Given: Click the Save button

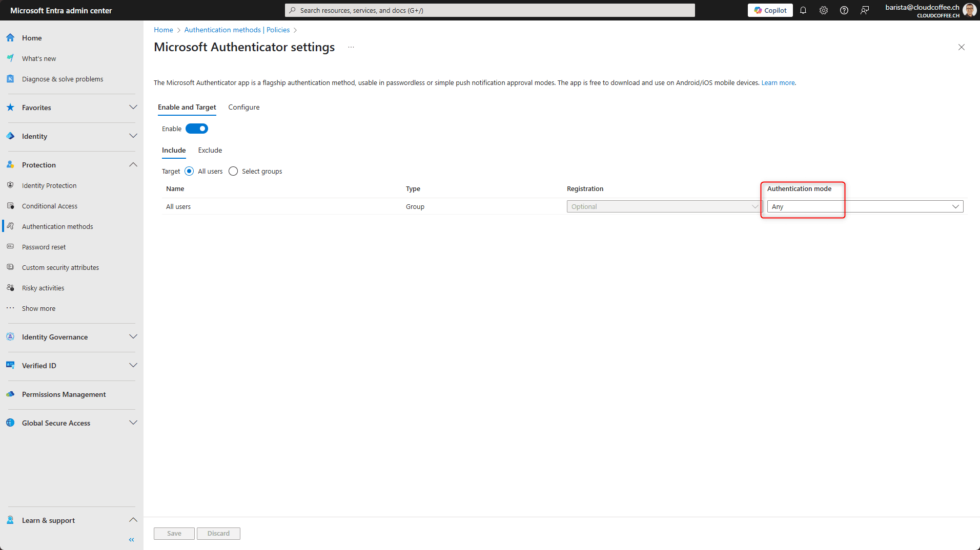Looking at the screenshot, I should click(x=174, y=533).
